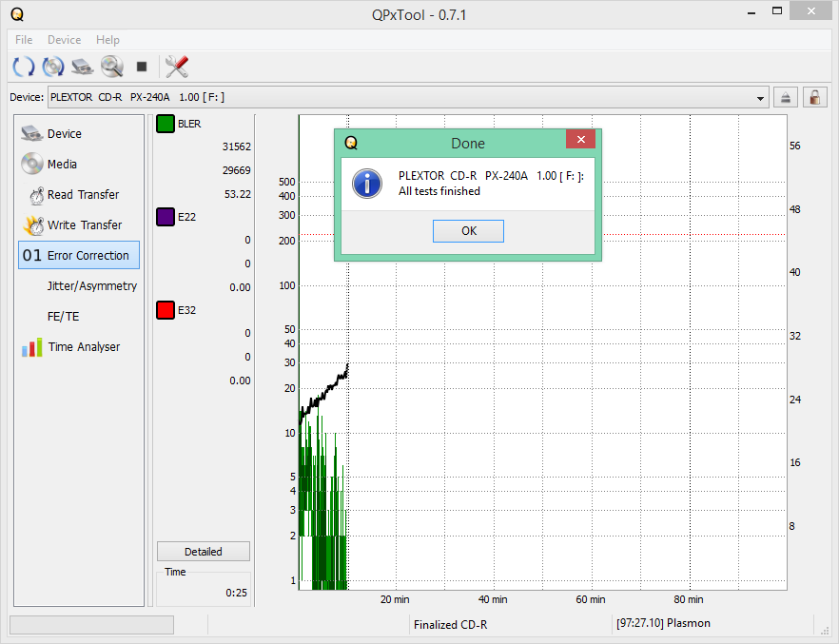Click the BLER value 29669
The image size is (839, 644).
237,170
